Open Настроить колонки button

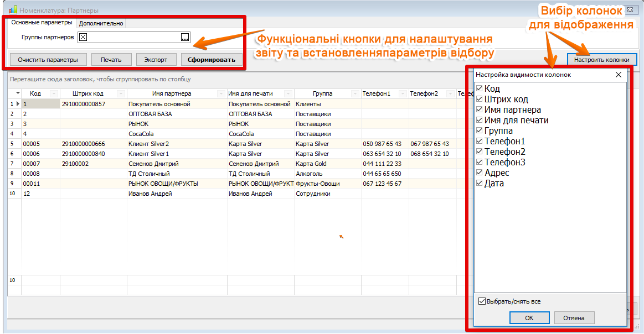click(602, 60)
